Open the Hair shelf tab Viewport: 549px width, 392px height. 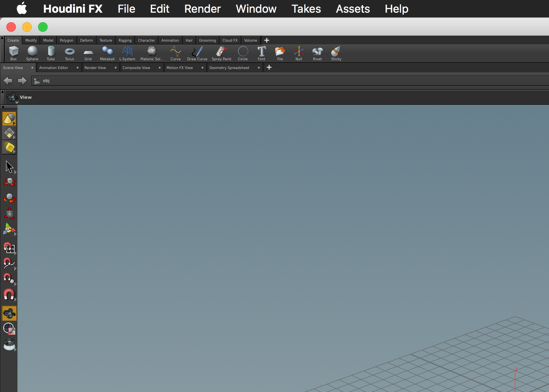(189, 40)
